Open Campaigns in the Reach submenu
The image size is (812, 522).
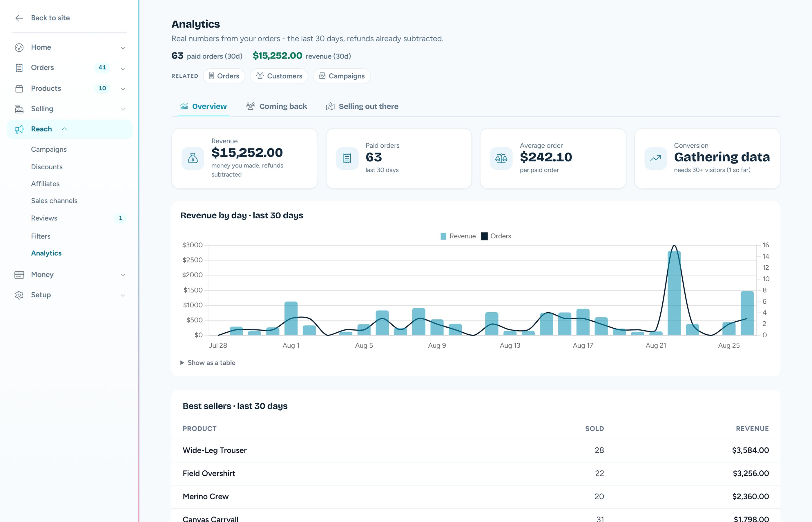point(49,149)
